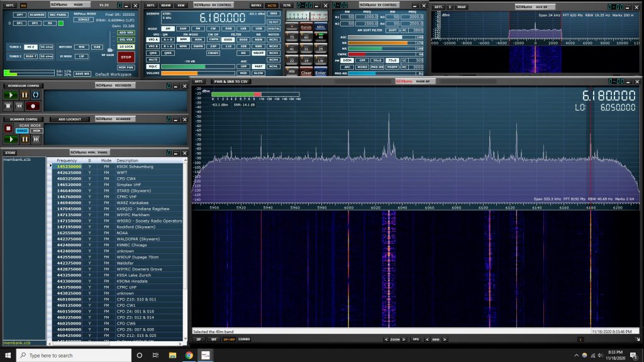Set scan mode to MEM
Screen dimensions: 644x362
point(36,131)
